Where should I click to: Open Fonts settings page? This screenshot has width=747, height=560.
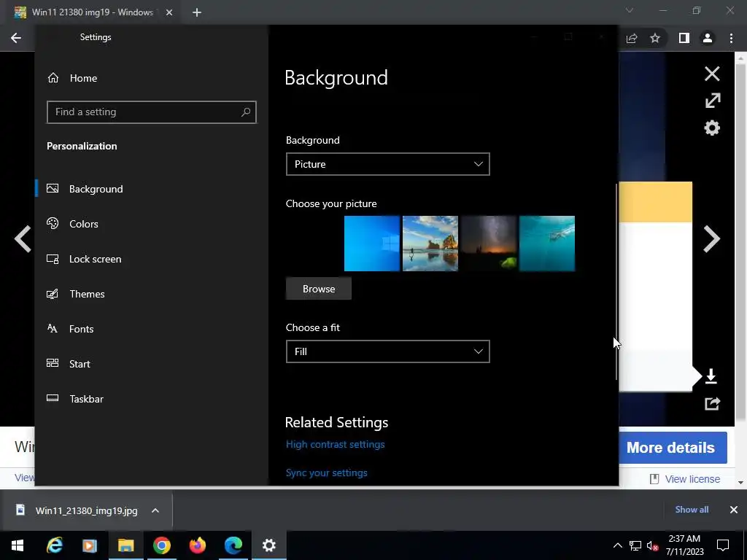tap(81, 329)
